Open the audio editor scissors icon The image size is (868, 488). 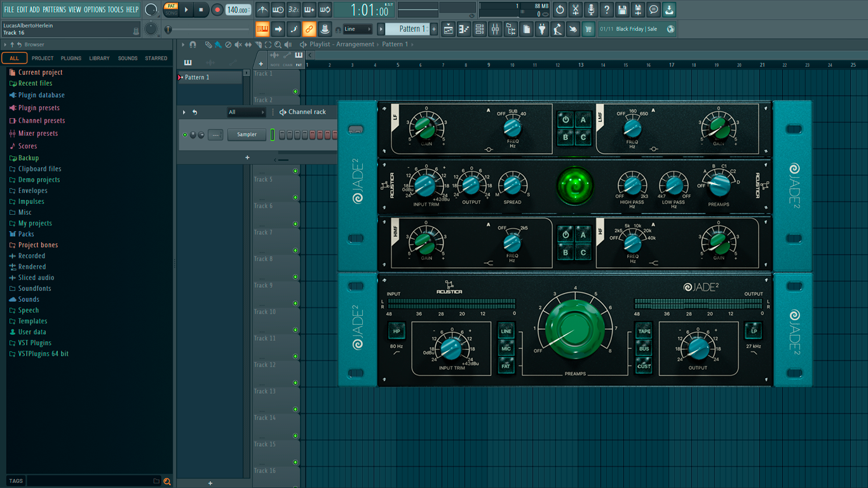(575, 10)
